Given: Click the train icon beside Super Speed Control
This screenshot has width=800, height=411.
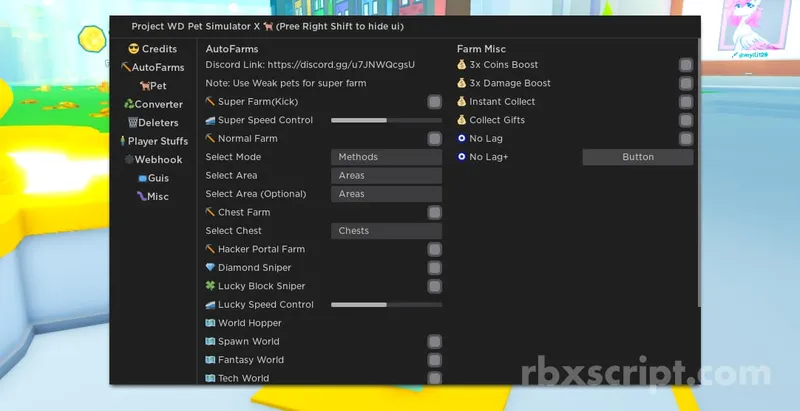Looking at the screenshot, I should [x=210, y=120].
